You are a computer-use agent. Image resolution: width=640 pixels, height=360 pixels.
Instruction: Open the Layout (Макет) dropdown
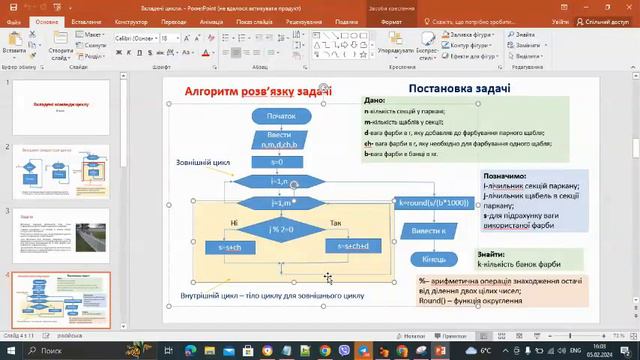91,35
